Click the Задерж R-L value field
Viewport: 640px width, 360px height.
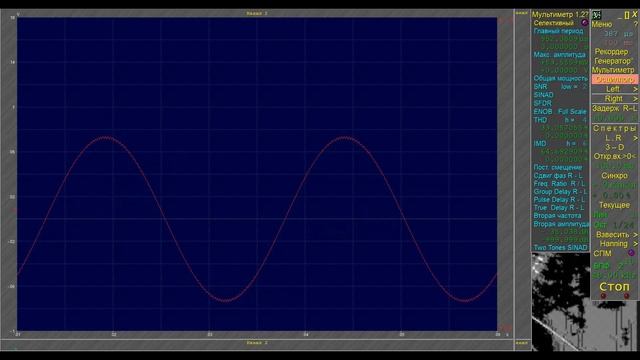(614, 118)
